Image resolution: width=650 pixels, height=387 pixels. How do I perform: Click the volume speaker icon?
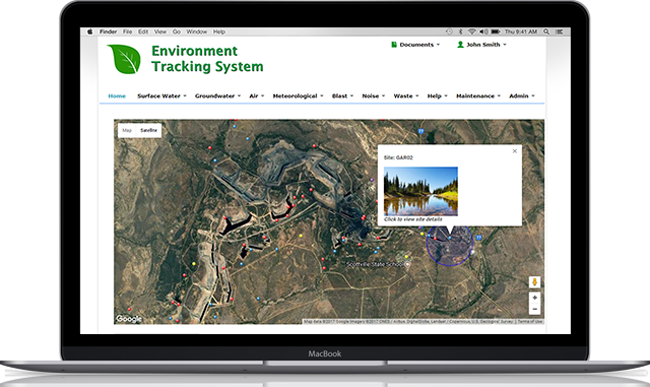[484, 31]
